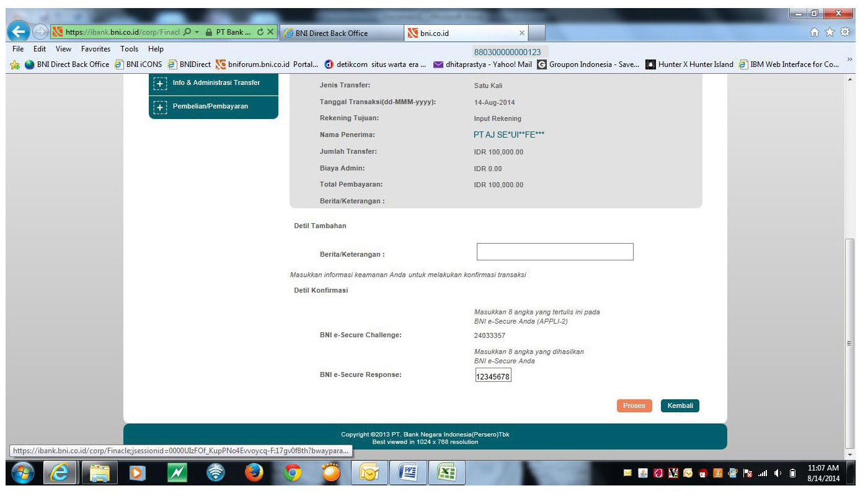Viewport: 868px width, 496px height.
Task: Open BNIDirect bookmark
Action: point(190,64)
